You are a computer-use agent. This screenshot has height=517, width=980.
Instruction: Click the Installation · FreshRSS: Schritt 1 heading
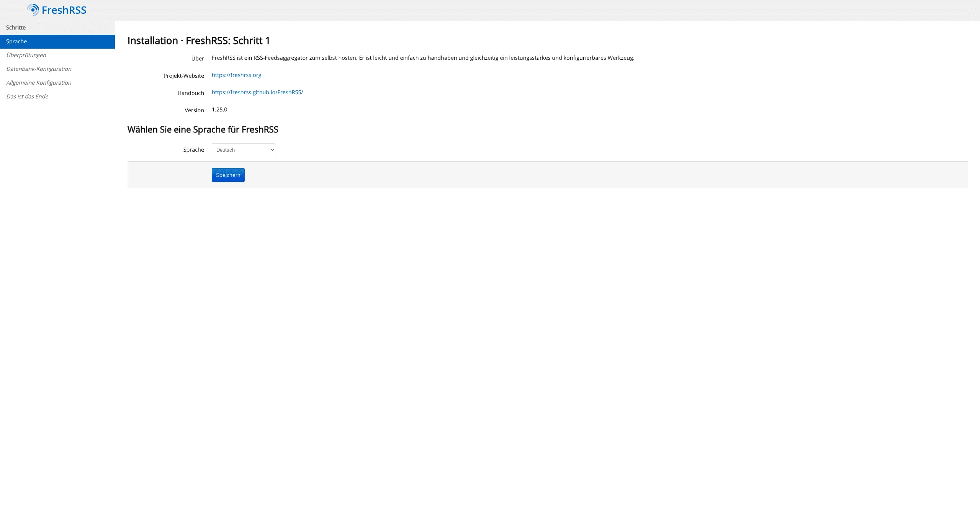point(199,41)
